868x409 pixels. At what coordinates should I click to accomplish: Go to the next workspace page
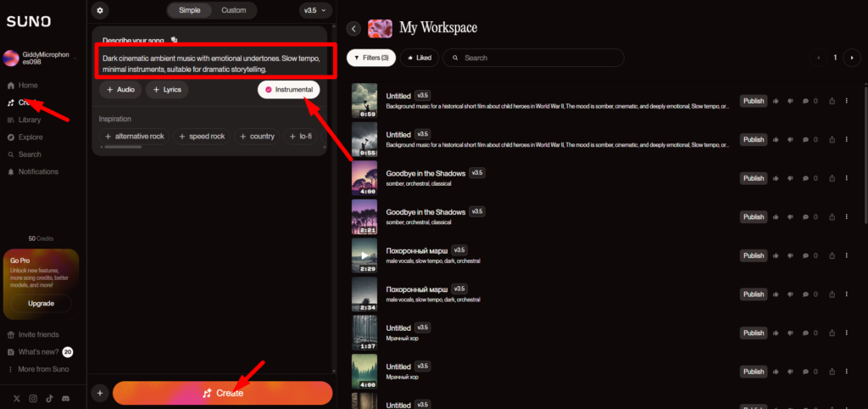[852, 58]
